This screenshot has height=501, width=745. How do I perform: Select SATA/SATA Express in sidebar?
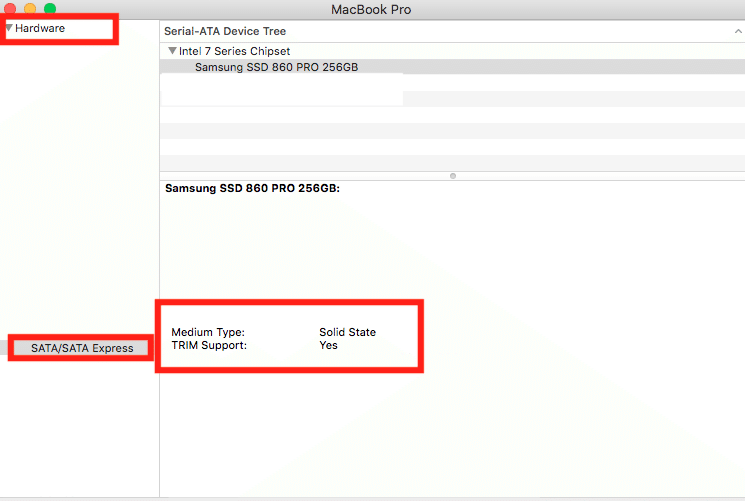pyautogui.click(x=82, y=348)
